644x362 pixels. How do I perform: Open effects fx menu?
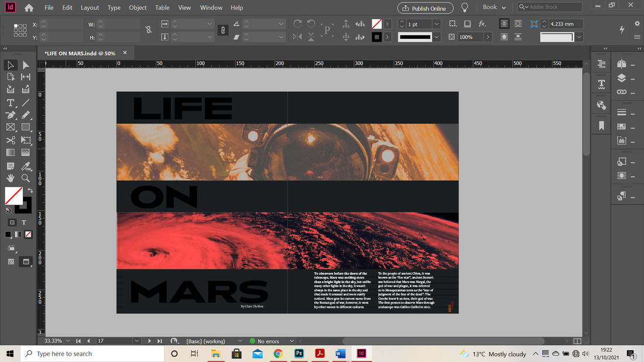pyautogui.click(x=482, y=24)
